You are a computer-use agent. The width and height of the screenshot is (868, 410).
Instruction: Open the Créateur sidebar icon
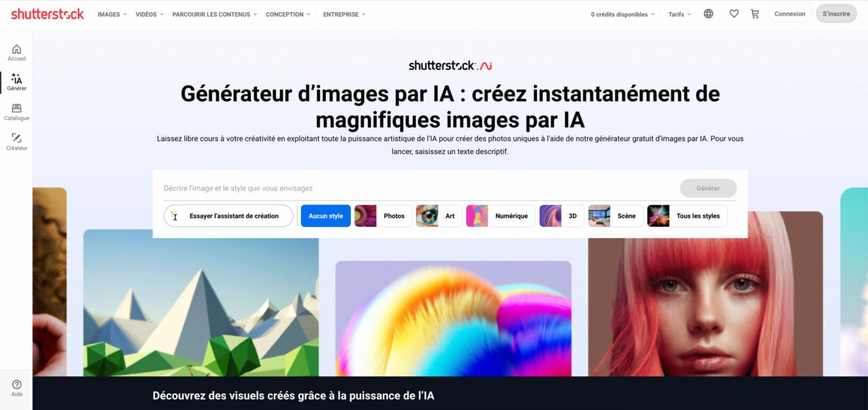[16, 138]
